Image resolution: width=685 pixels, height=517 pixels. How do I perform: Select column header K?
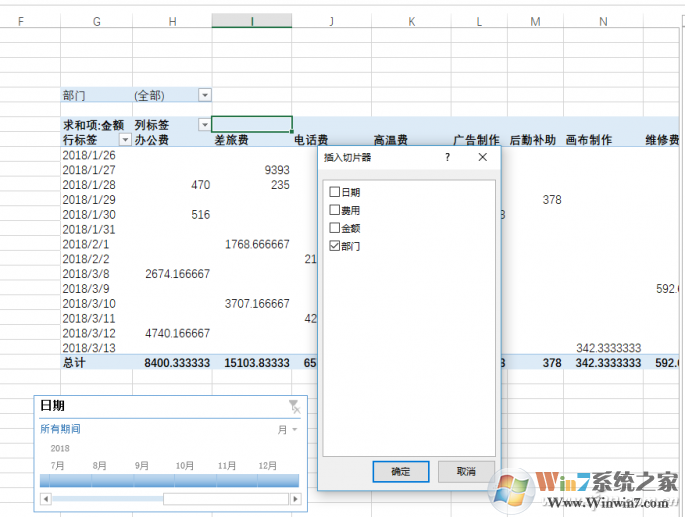pyautogui.click(x=412, y=21)
